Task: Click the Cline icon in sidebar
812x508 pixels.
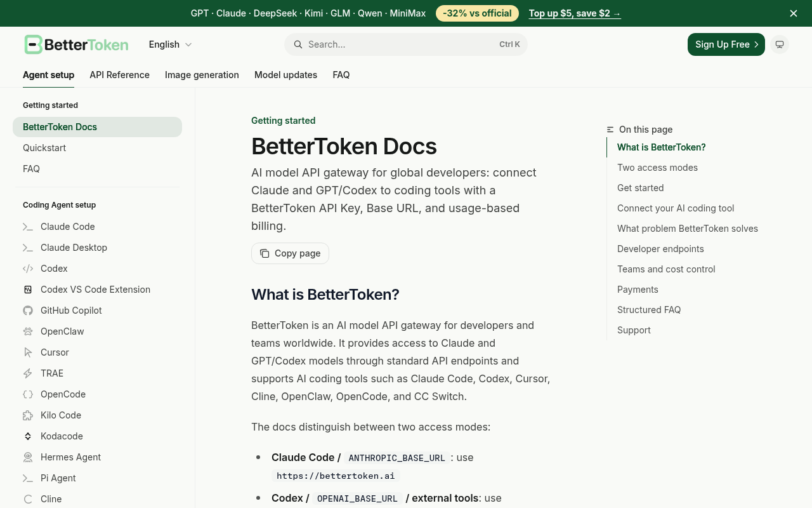Action: pos(28,499)
